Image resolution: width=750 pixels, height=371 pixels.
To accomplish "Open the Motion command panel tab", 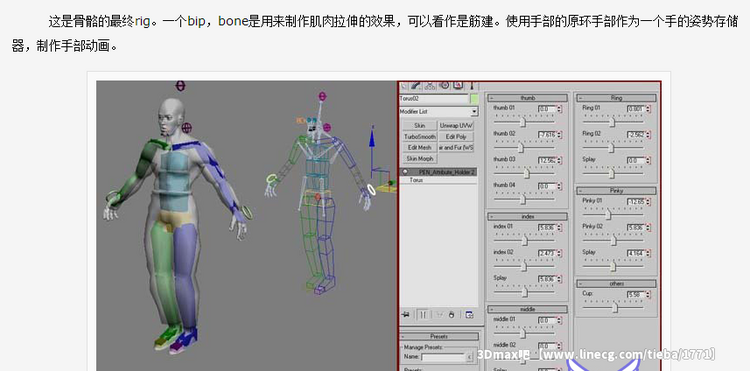I will point(444,85).
